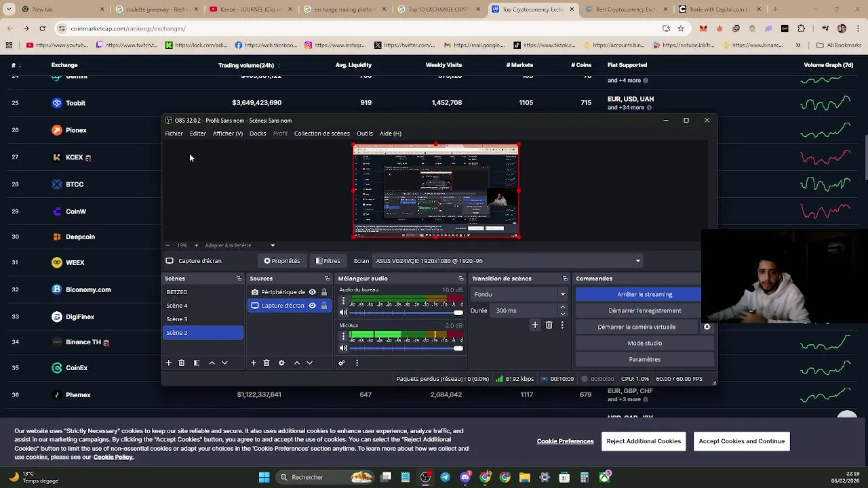This screenshot has width=868, height=488.
Task: Accept Cookies and Continue on CoinMarketCap
Action: tap(741, 441)
